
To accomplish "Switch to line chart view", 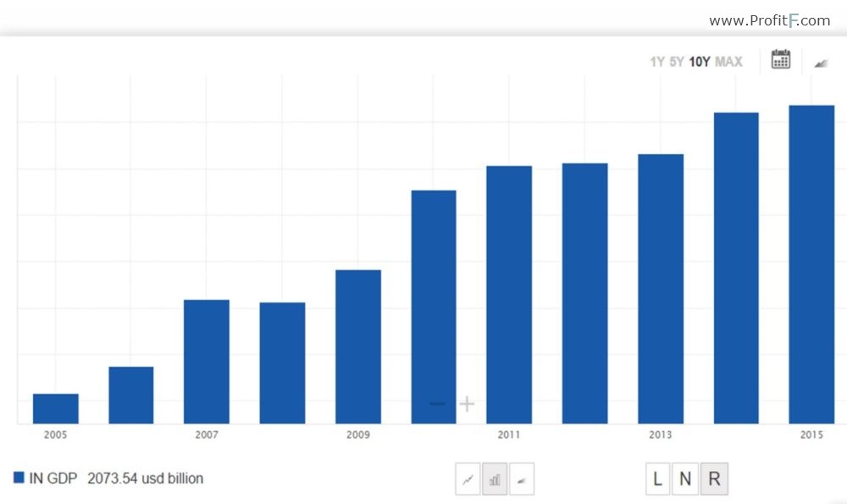I will tap(468, 479).
